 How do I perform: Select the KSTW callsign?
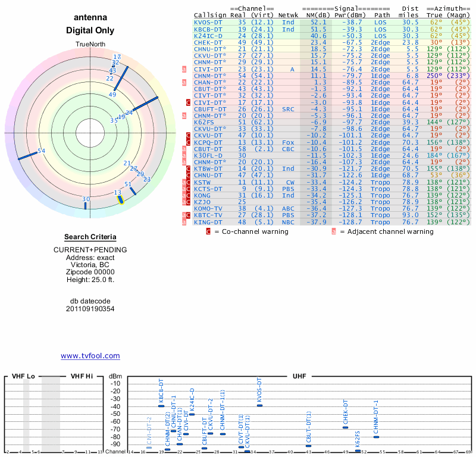[202, 182]
